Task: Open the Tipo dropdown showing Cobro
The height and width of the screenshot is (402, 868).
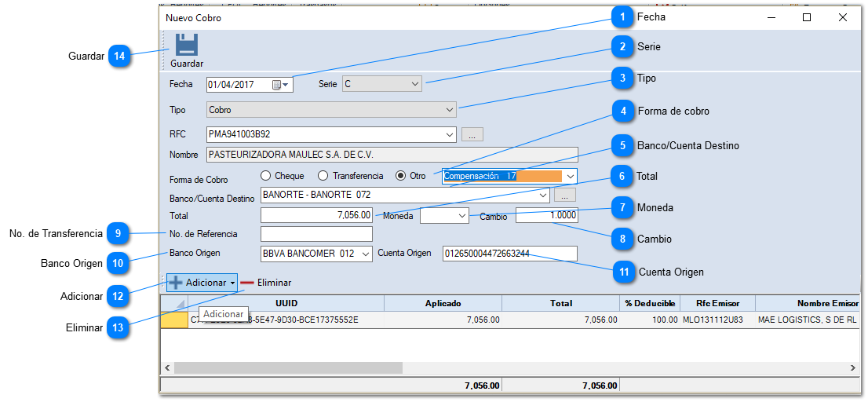Action: tap(450, 110)
